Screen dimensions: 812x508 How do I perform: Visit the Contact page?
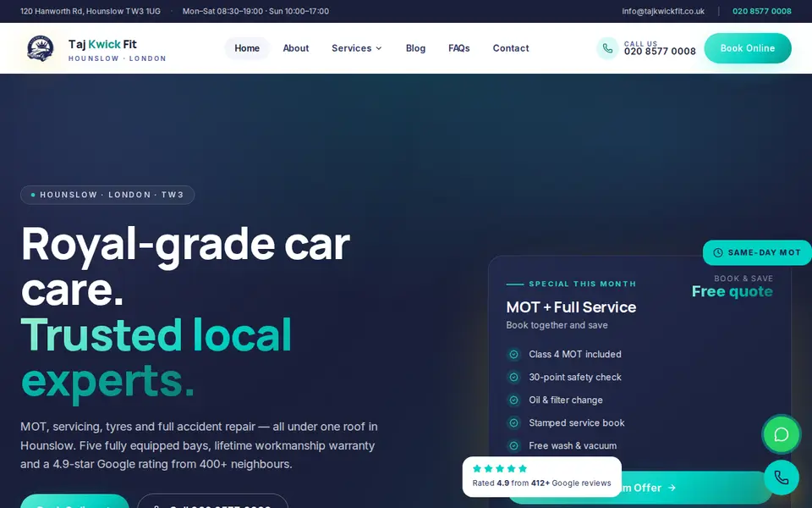[x=511, y=48]
